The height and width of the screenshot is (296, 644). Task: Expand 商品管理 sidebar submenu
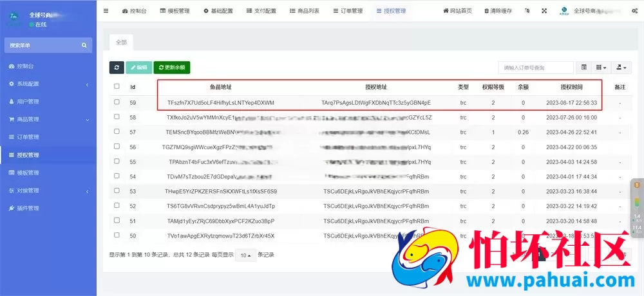pyautogui.click(x=48, y=120)
